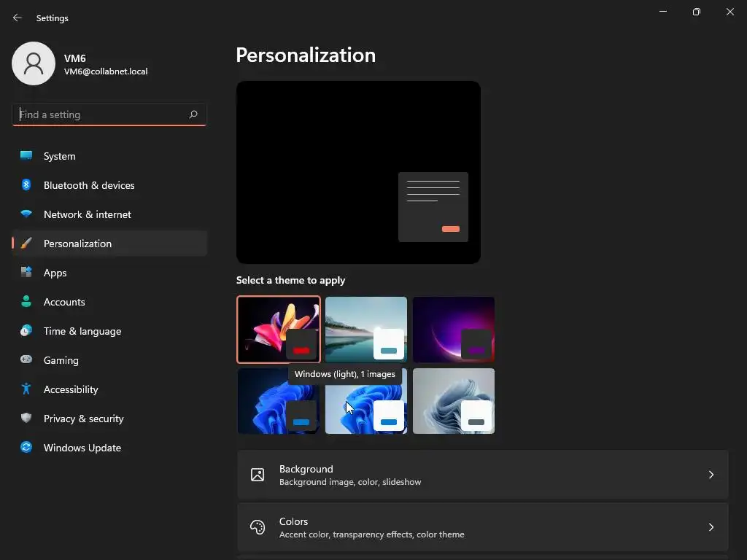Open Windows Update page
The height and width of the screenshot is (560, 747).
[x=109, y=448]
